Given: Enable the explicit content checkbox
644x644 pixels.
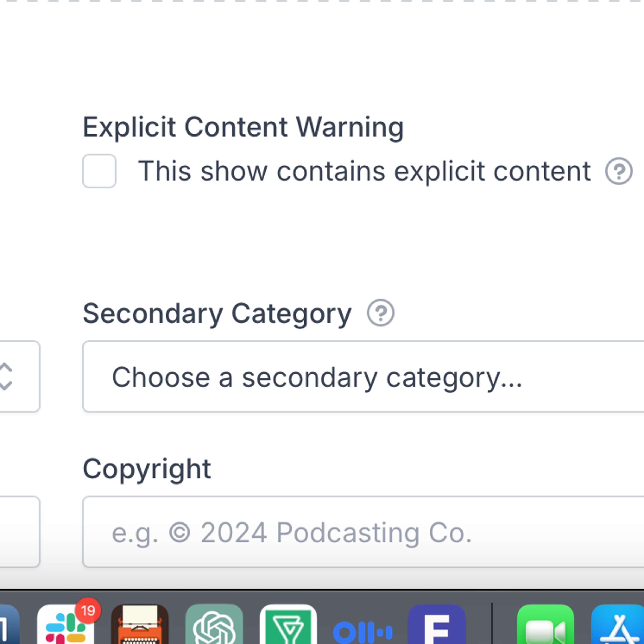Looking at the screenshot, I should coord(99,171).
